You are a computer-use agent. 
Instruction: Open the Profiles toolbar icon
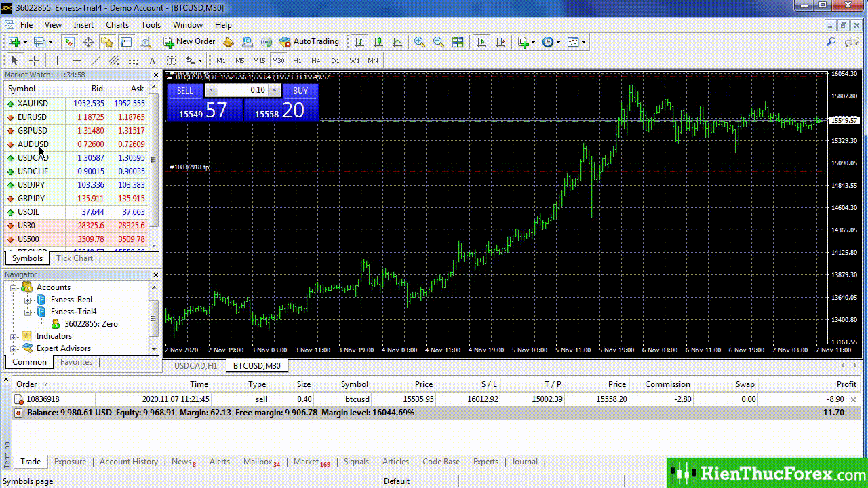[x=39, y=42]
